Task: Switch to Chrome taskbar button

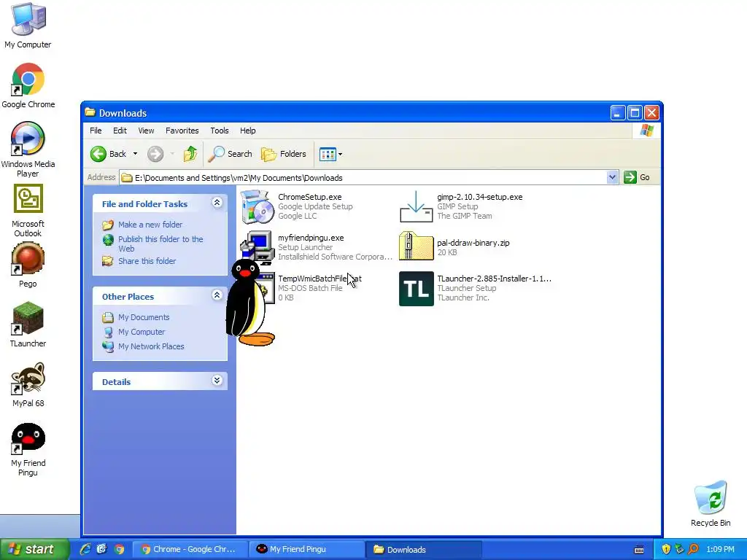Action: tap(189, 549)
